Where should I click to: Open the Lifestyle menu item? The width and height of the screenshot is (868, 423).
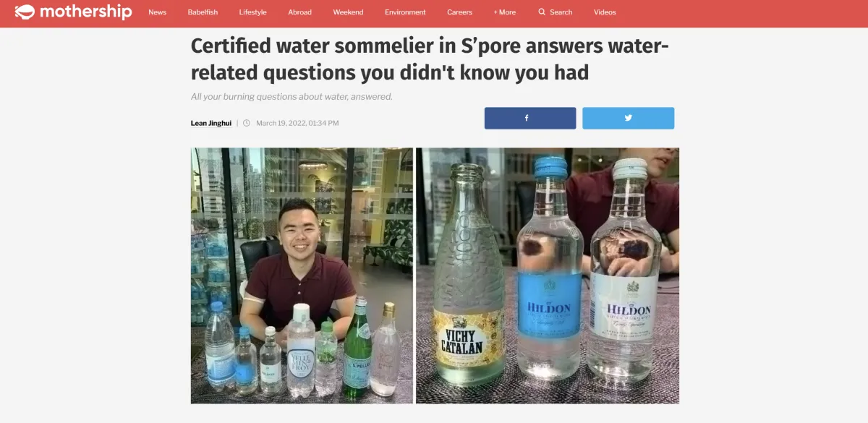[252, 12]
